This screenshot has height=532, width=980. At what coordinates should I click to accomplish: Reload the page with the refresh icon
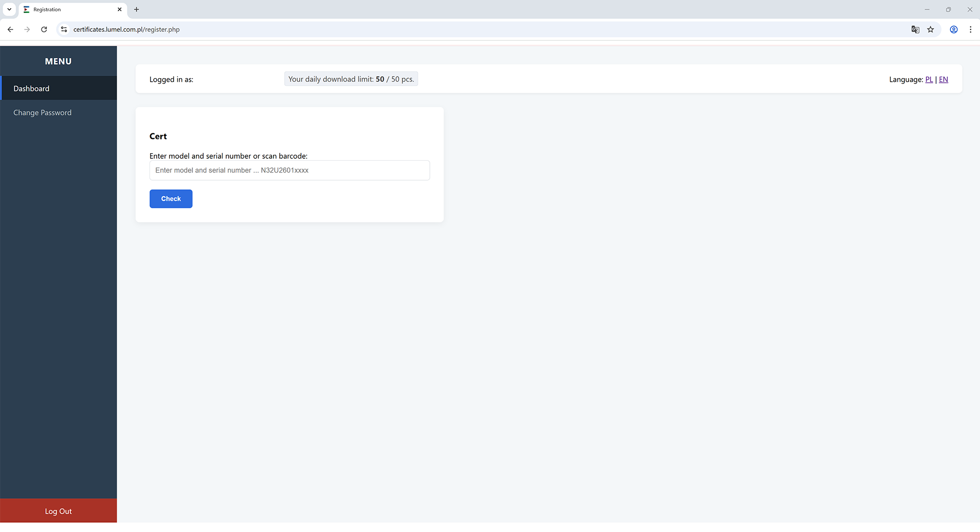(44, 30)
